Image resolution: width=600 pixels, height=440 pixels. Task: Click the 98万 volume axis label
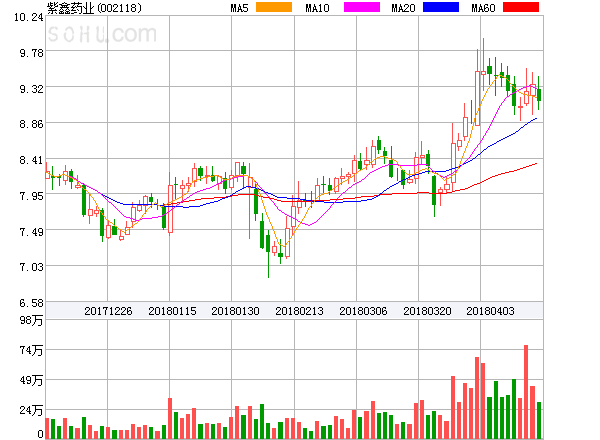pos(32,320)
